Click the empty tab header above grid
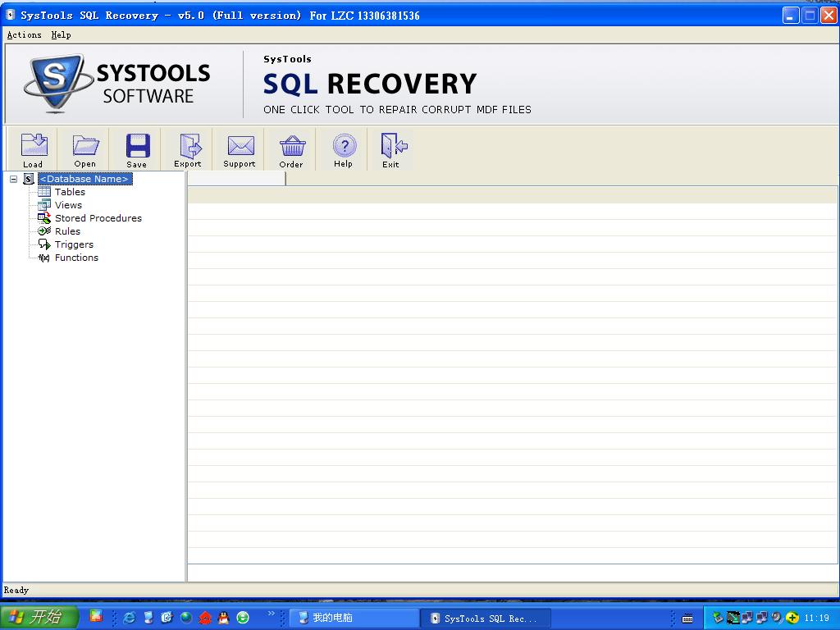Viewport: 840px width, 630px height. click(x=236, y=179)
